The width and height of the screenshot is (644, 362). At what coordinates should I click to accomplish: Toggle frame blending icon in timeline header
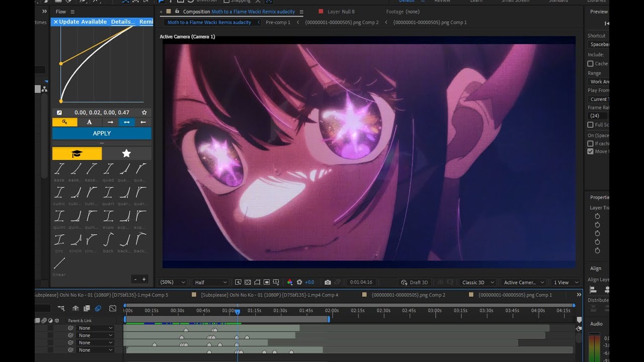(x=87, y=308)
